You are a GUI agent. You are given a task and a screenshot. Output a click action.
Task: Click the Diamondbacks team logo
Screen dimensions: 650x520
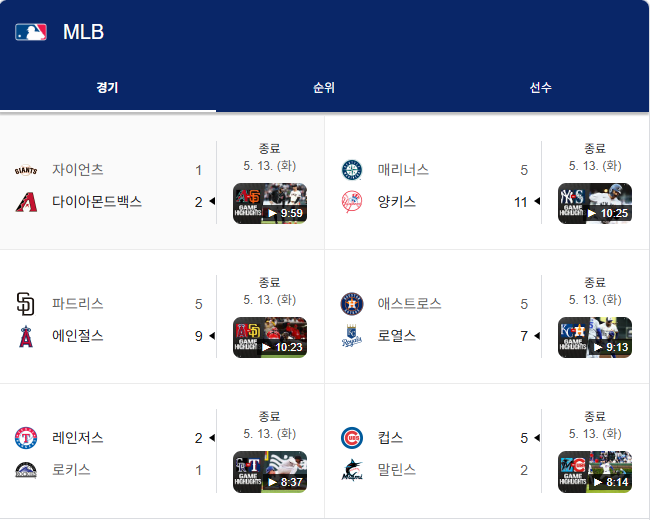point(26,202)
